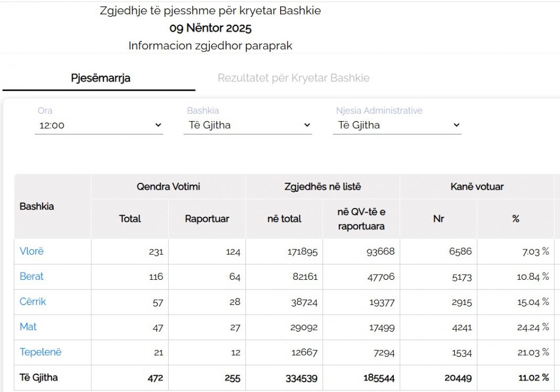Viewport: 560px width, 392px height.
Task: Switch to the Pjesëmarrja tab
Action: pos(101,79)
